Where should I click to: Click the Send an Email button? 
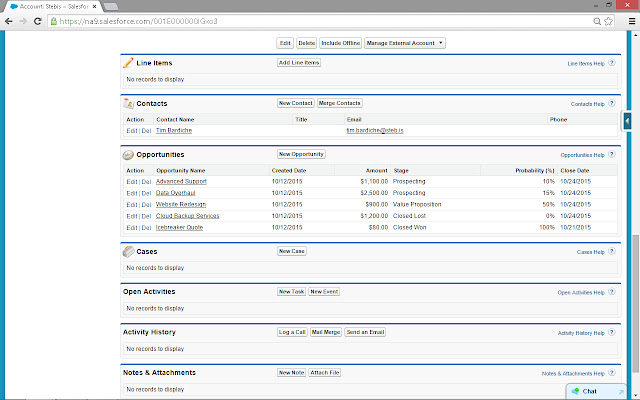coord(365,332)
